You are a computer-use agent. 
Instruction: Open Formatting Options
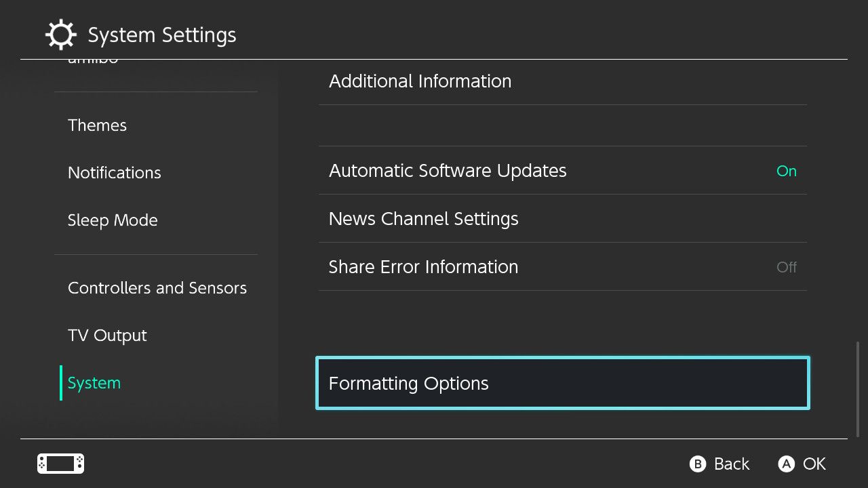563,384
